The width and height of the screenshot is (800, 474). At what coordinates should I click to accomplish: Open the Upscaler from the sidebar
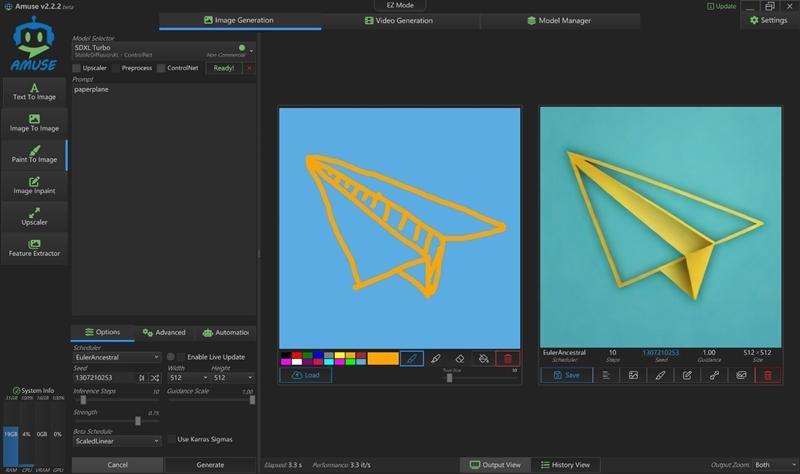35,216
